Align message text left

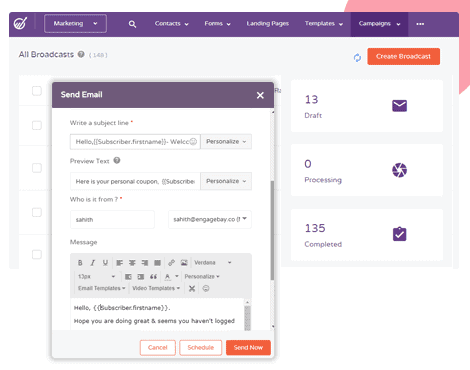point(119,263)
